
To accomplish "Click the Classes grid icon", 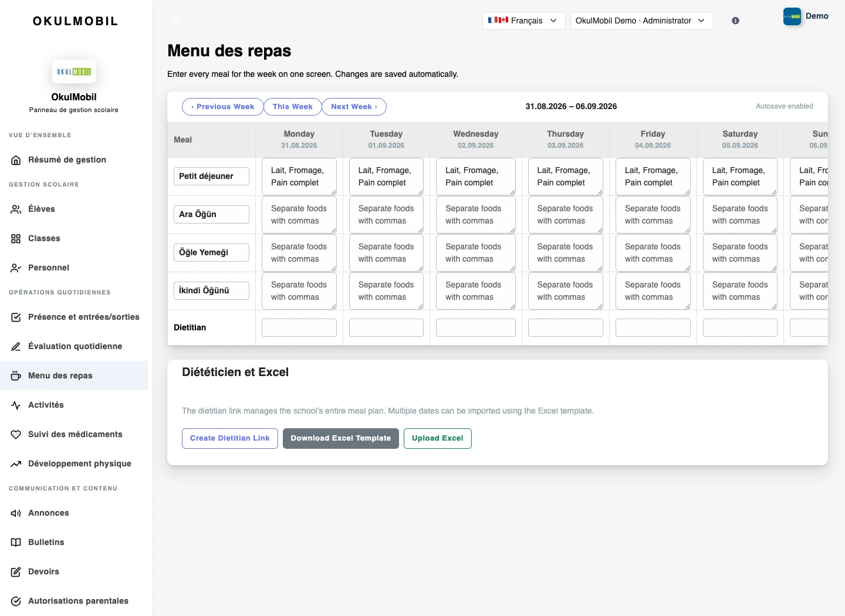I will [16, 239].
